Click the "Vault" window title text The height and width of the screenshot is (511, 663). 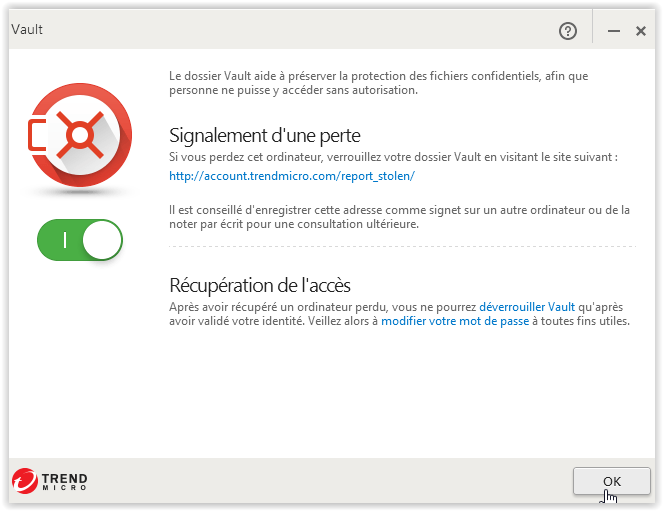tap(27, 30)
